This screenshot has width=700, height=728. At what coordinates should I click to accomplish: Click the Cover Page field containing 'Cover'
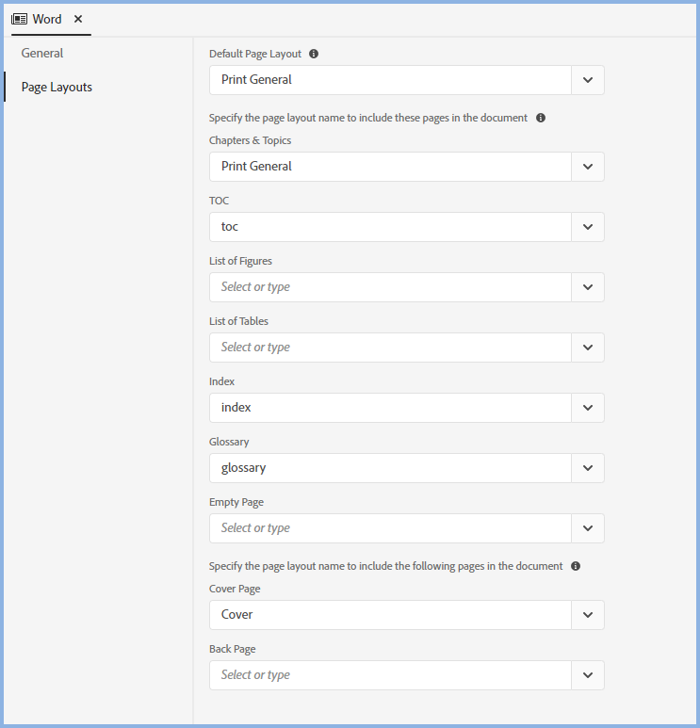[x=390, y=615]
